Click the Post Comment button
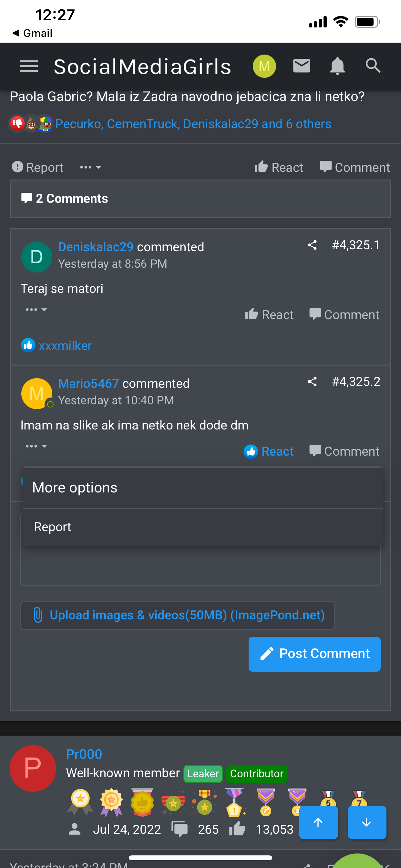 click(314, 654)
